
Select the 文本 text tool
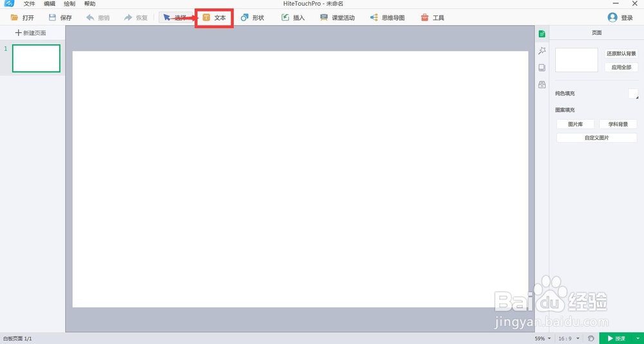tap(214, 17)
